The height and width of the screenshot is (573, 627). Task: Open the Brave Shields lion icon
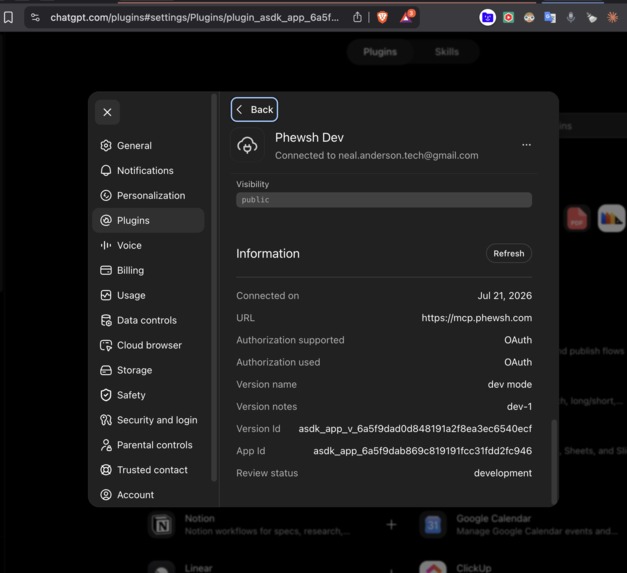coord(382,17)
